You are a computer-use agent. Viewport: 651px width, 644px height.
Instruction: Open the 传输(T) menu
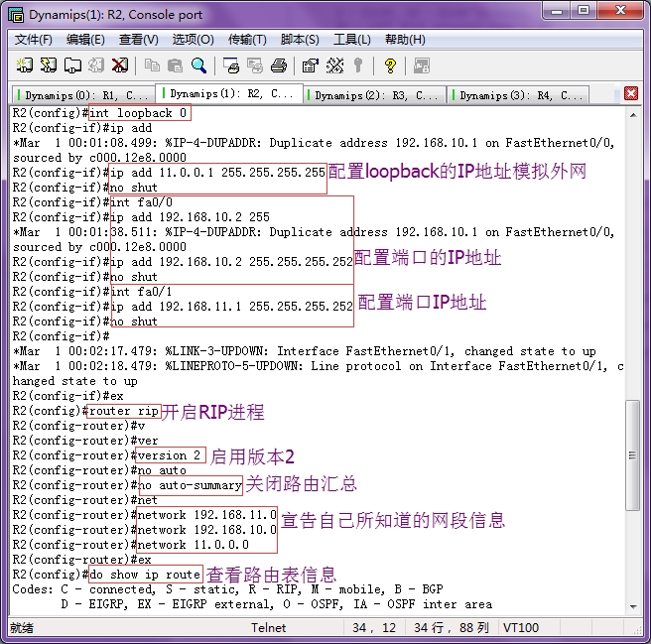(247, 40)
